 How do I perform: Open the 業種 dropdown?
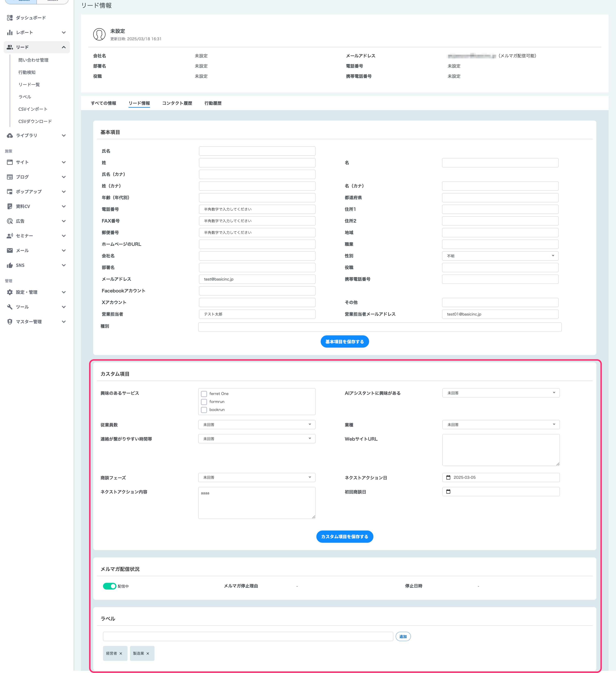(x=501, y=425)
